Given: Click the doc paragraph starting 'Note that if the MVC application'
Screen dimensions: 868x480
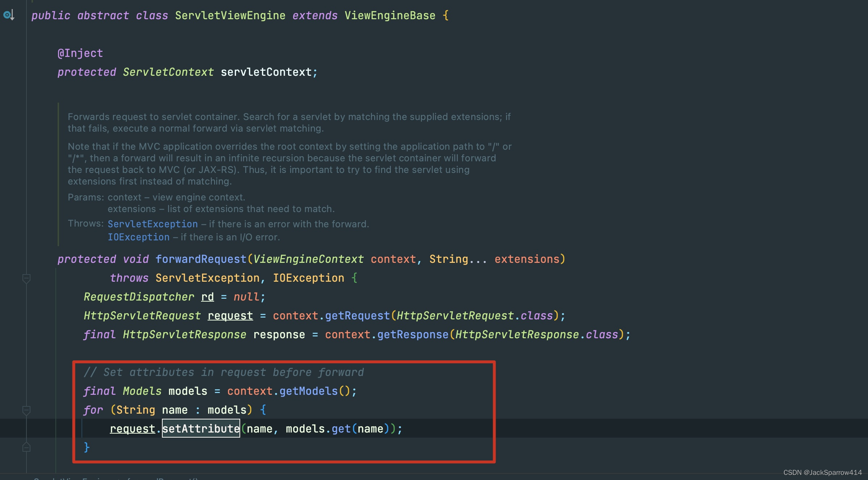Looking at the screenshot, I should pyautogui.click(x=290, y=164).
